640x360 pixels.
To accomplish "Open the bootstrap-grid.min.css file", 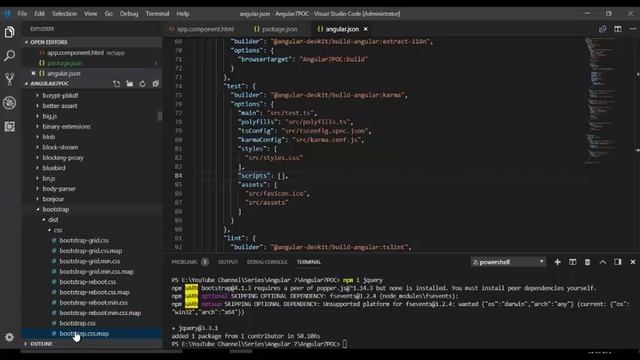I will [x=89, y=261].
